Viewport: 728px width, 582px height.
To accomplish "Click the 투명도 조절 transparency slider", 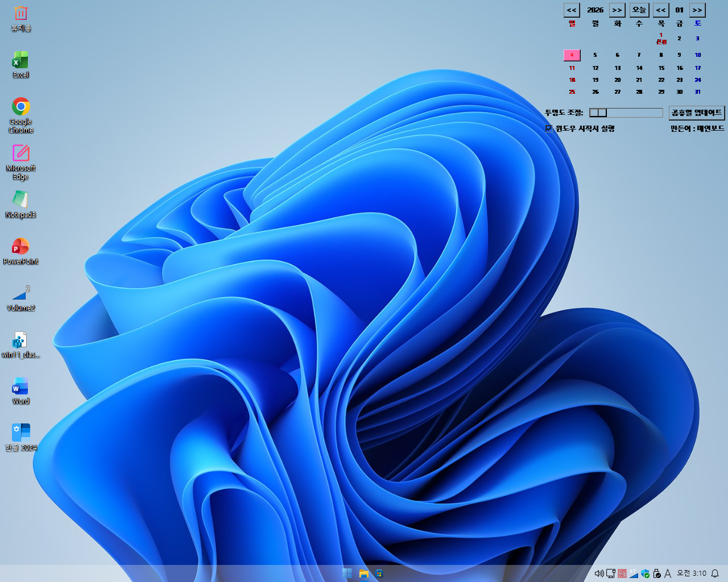I will pos(626,113).
